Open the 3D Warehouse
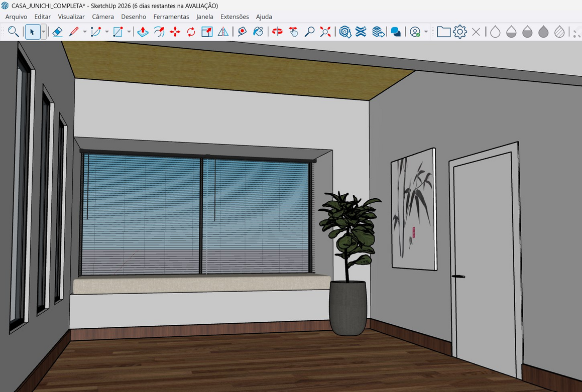The height and width of the screenshot is (392, 582). click(345, 32)
